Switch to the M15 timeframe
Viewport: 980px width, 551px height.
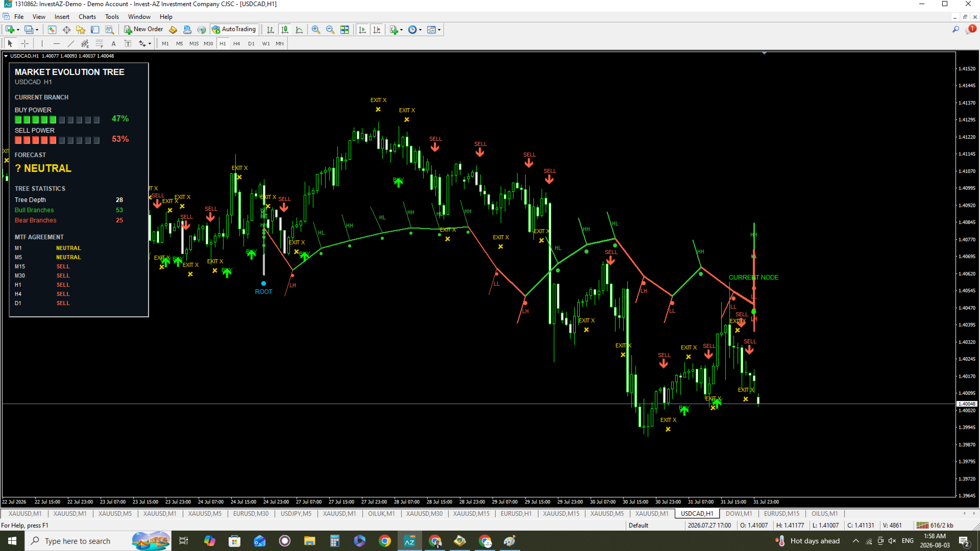194,43
